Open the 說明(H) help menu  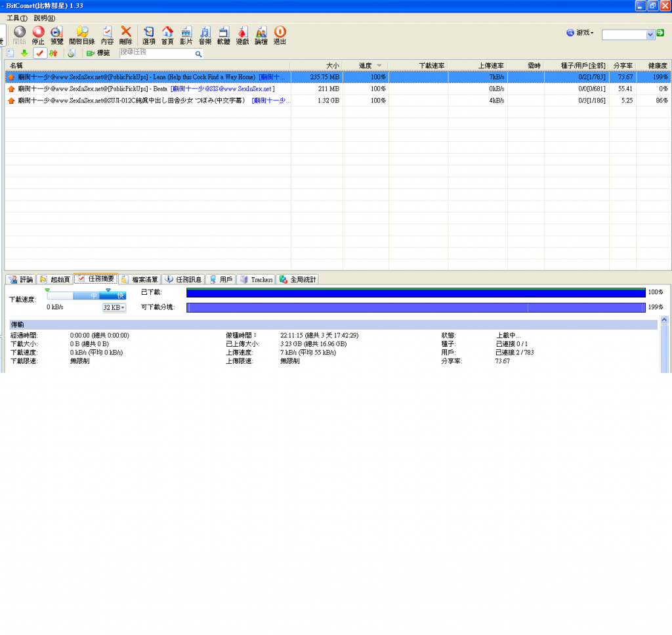pos(45,18)
